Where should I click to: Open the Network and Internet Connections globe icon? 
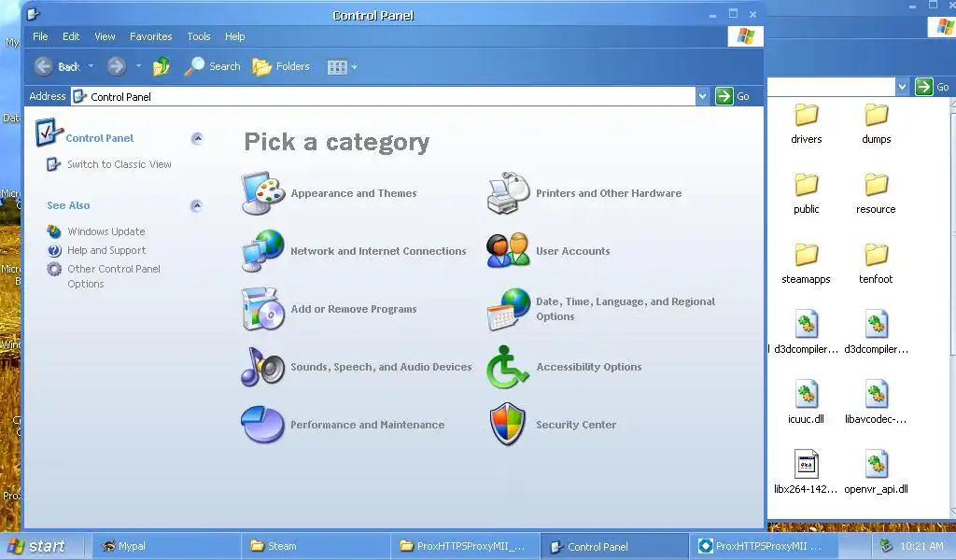coord(262,250)
